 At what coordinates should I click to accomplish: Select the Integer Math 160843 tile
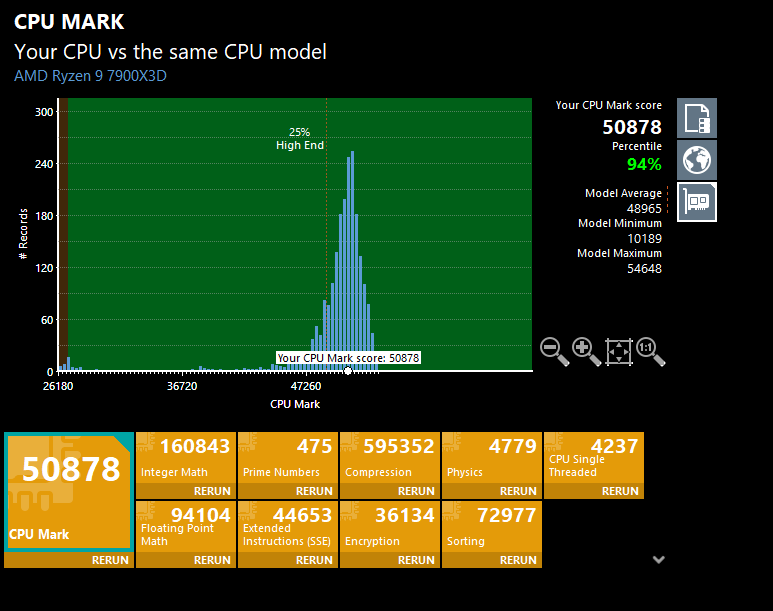[186, 458]
